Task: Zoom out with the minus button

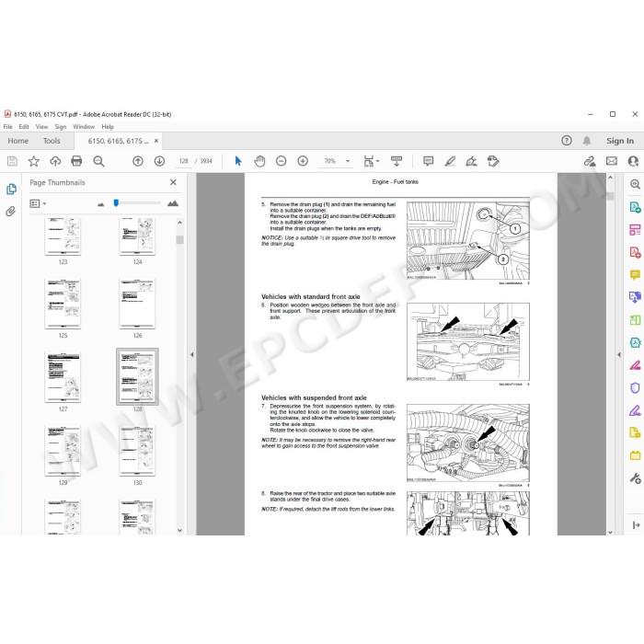Action: [x=281, y=161]
